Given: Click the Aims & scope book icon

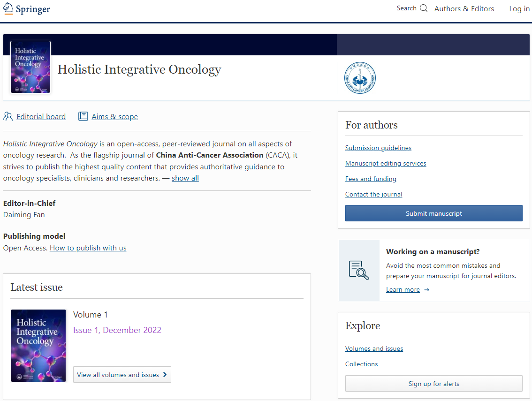Looking at the screenshot, I should (83, 116).
